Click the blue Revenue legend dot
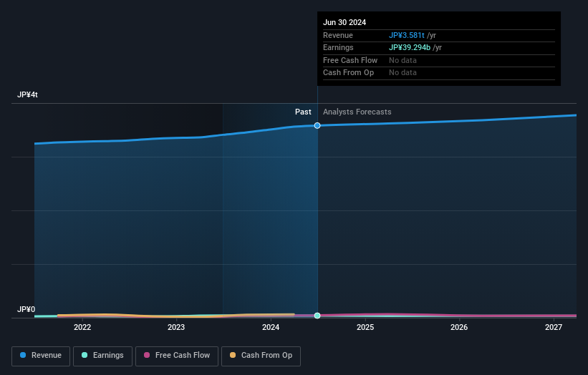Screen dimensions: 588x375 click(23, 355)
